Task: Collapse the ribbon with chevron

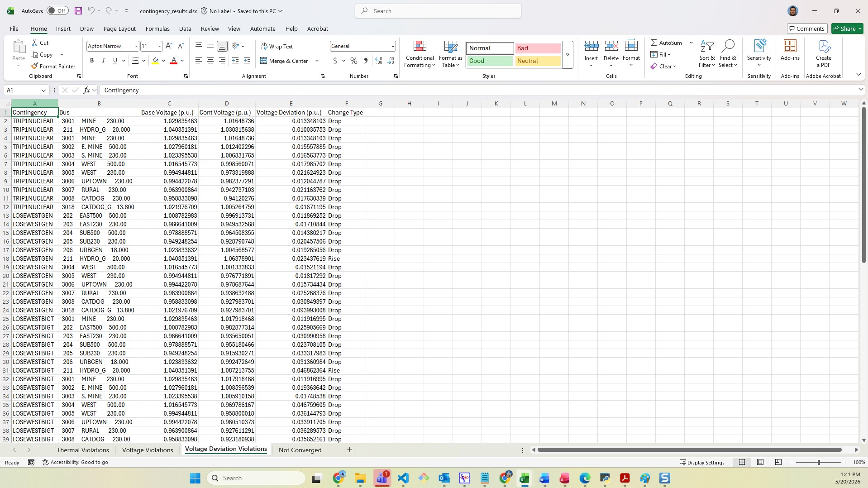Action: [858, 75]
